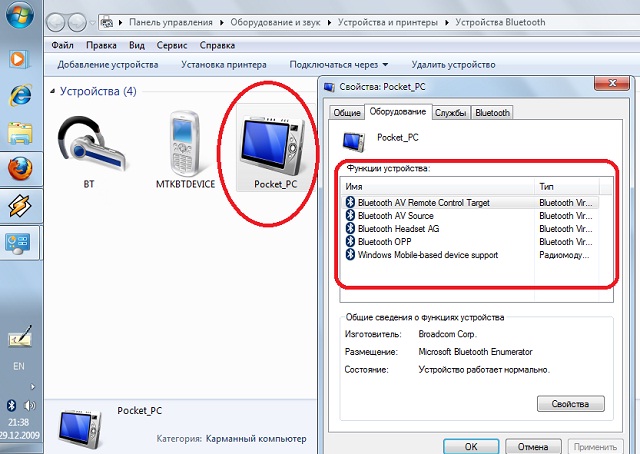Open the tablet input pen icon
Screen dimensions: 640x454
point(20,336)
